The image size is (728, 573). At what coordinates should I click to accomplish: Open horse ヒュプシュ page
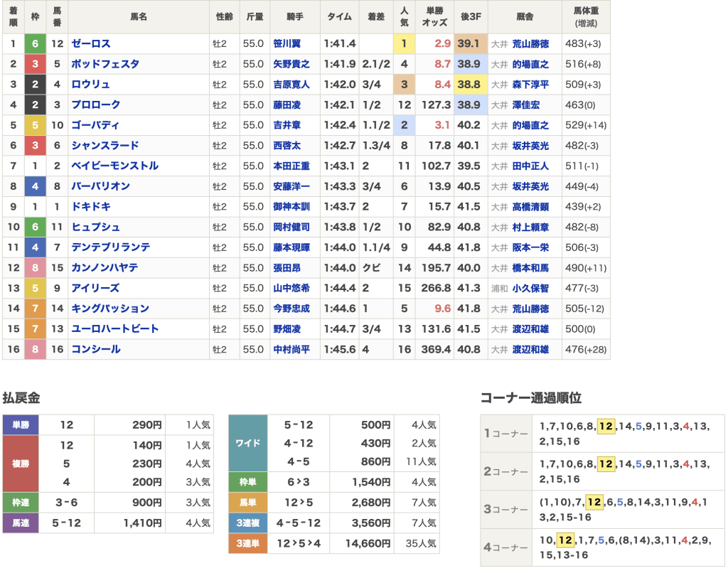(x=96, y=227)
